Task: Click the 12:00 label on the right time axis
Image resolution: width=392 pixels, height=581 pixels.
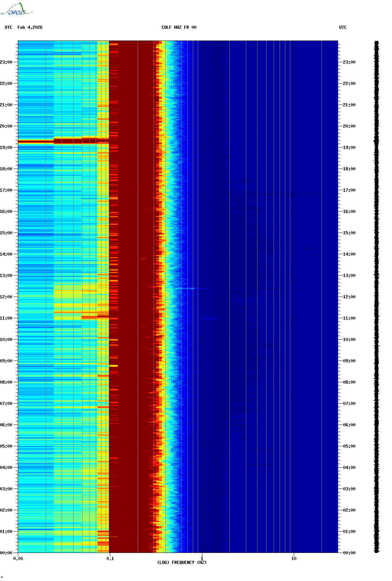Action: point(349,297)
